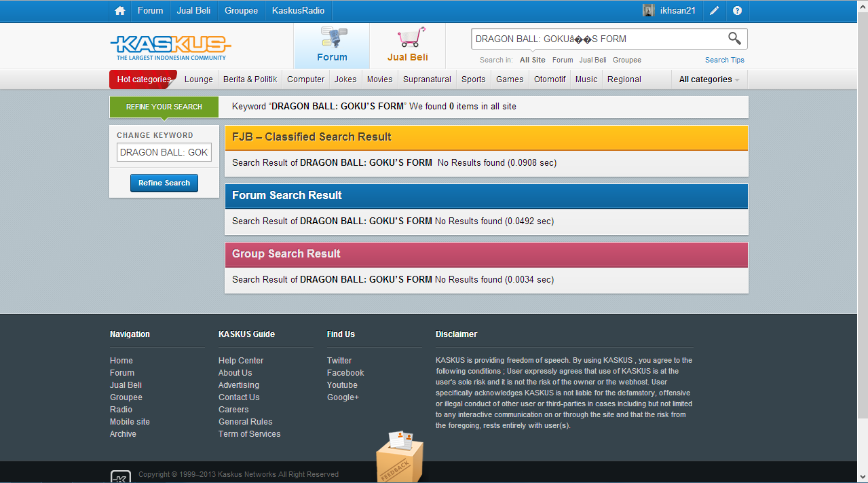Viewport: 868px width, 483px height.
Task: Open the Supranatural category
Action: point(428,79)
